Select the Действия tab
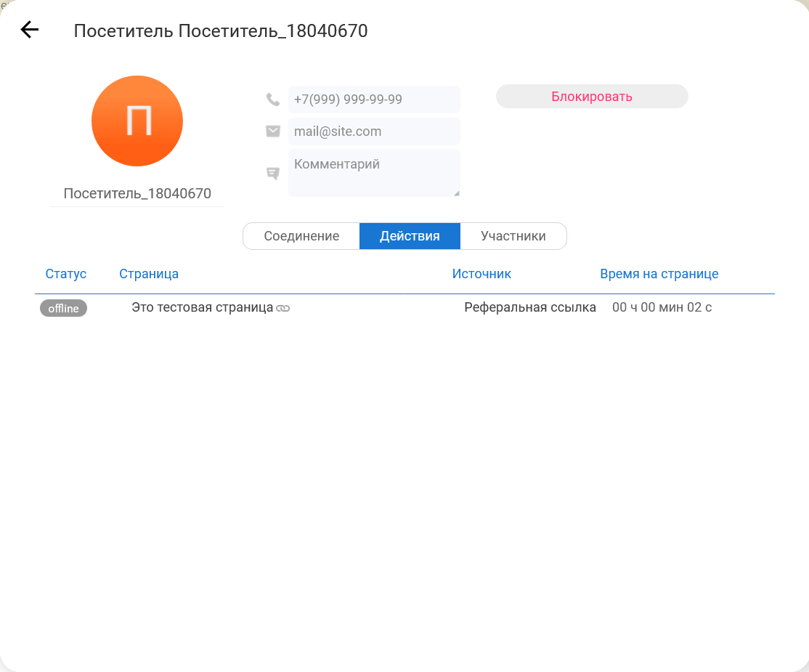Screen dimensions: 809x672 tap(410, 236)
